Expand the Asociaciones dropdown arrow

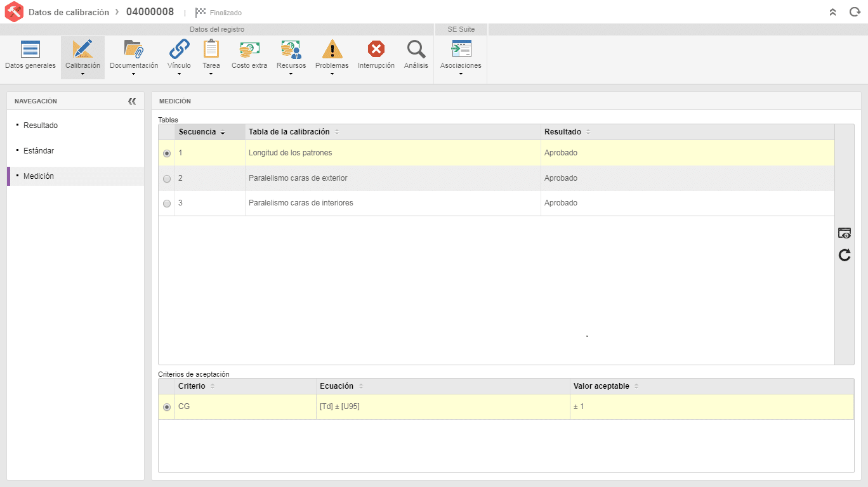[461, 74]
